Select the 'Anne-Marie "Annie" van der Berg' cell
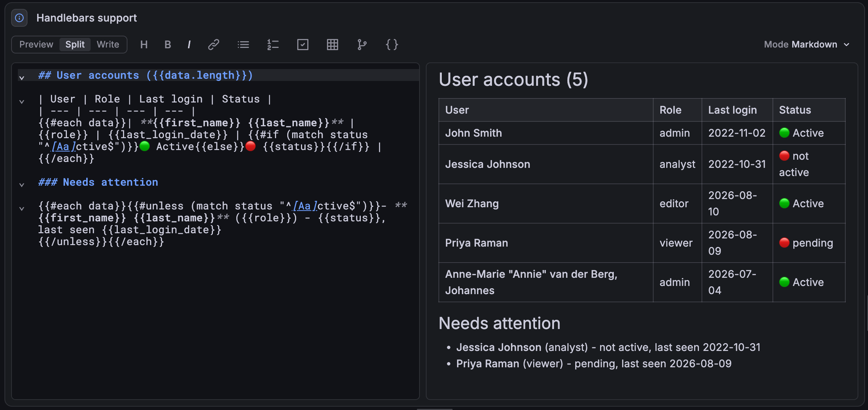This screenshot has height=410, width=868. (x=546, y=282)
